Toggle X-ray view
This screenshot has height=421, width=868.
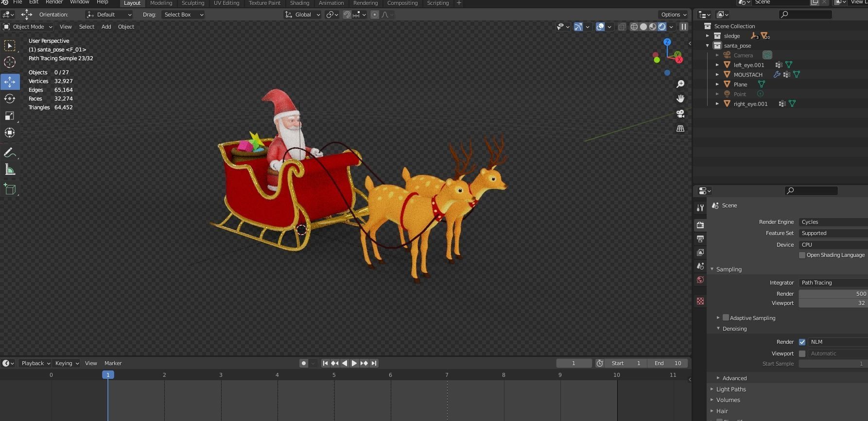622,27
